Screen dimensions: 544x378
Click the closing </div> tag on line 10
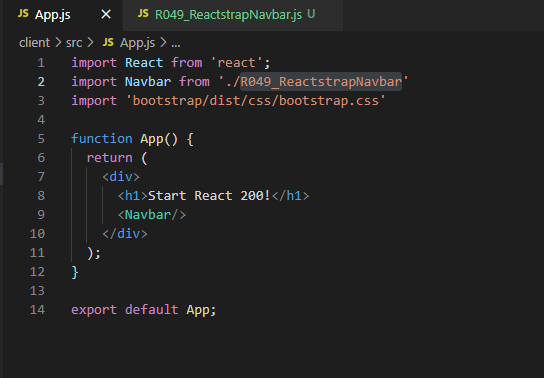click(x=125, y=234)
